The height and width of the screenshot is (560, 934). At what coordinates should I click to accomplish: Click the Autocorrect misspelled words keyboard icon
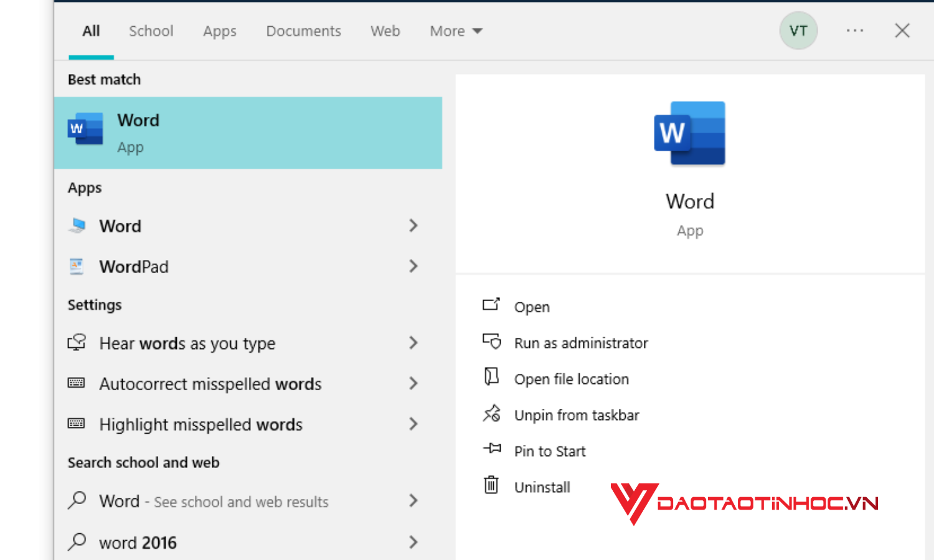coord(77,383)
